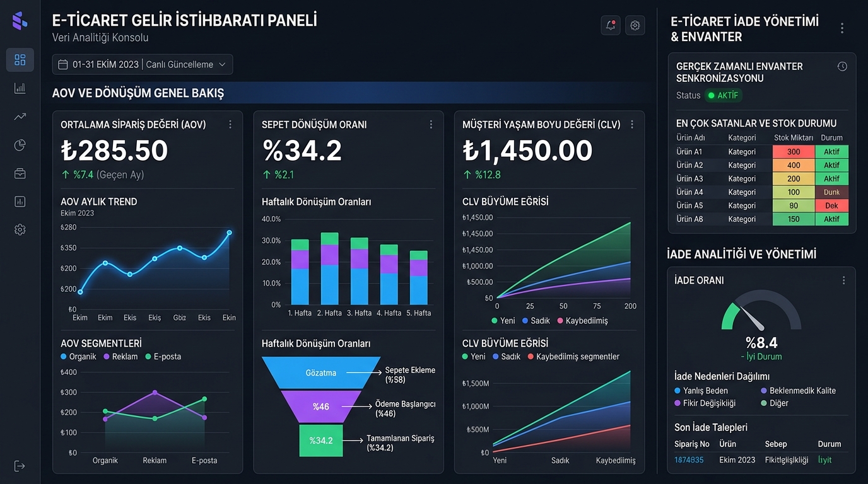
Task: Open the İade Yönetimi panel kebab menu
Action: [x=842, y=28]
